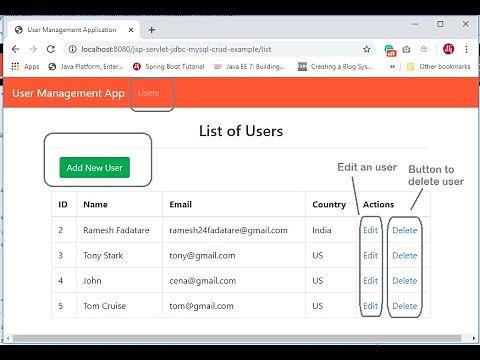Open the Java EE 7: Building... bookmark

(249, 67)
